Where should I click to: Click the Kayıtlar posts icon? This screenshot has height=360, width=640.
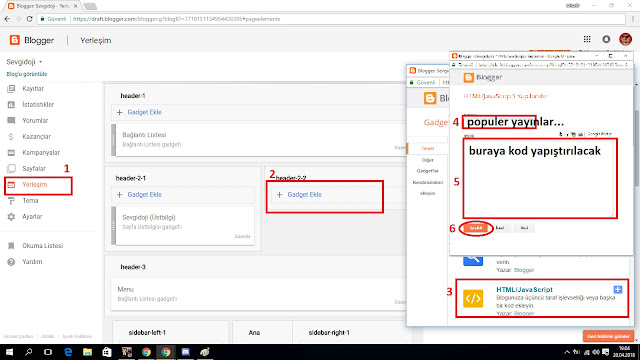click(x=11, y=89)
